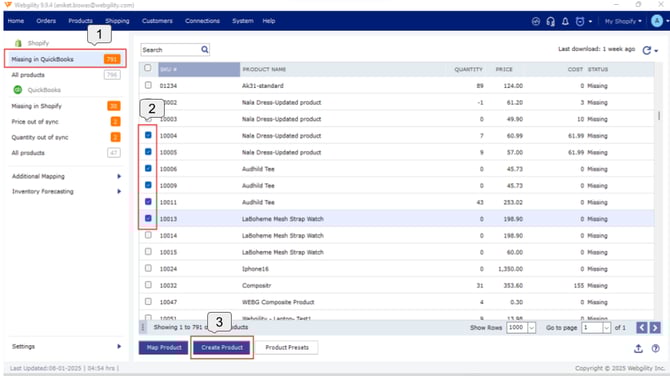Open the My Shopify store dropdown
This screenshot has width=670, height=376.
[x=623, y=21]
